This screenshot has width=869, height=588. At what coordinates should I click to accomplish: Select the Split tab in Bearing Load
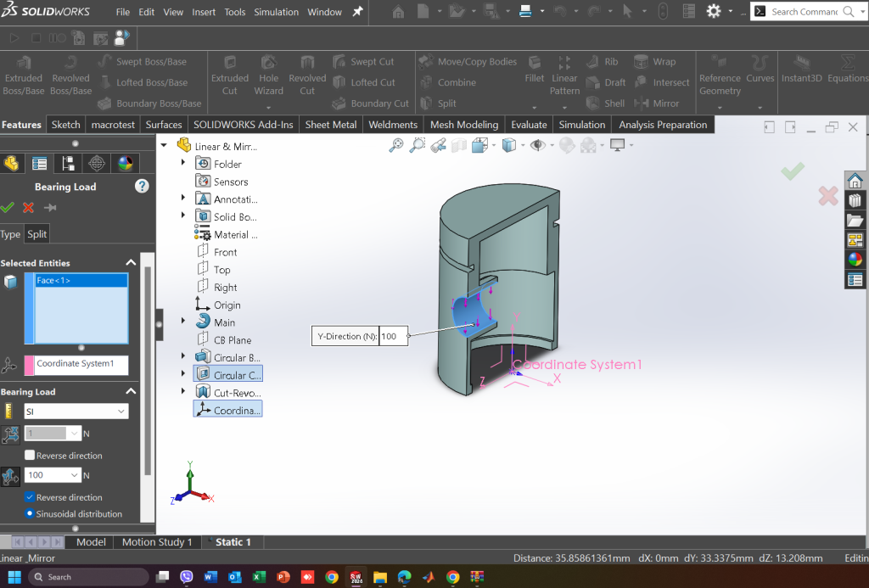click(x=37, y=234)
